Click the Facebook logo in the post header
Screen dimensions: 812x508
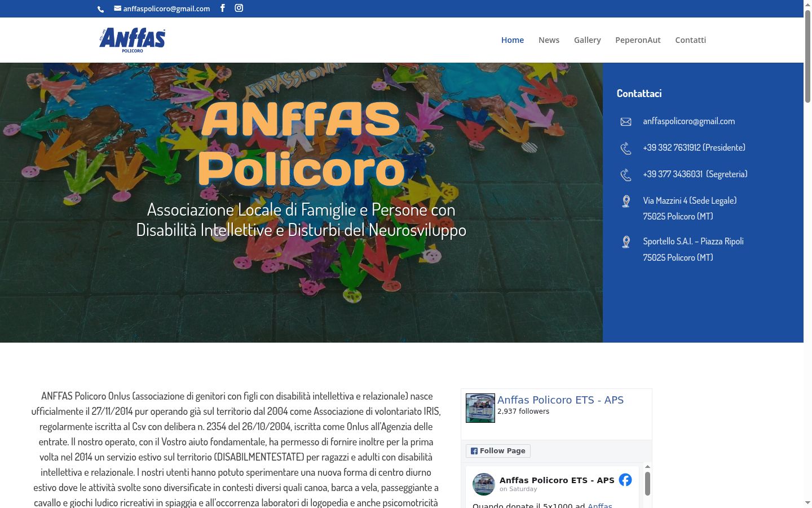click(x=625, y=480)
